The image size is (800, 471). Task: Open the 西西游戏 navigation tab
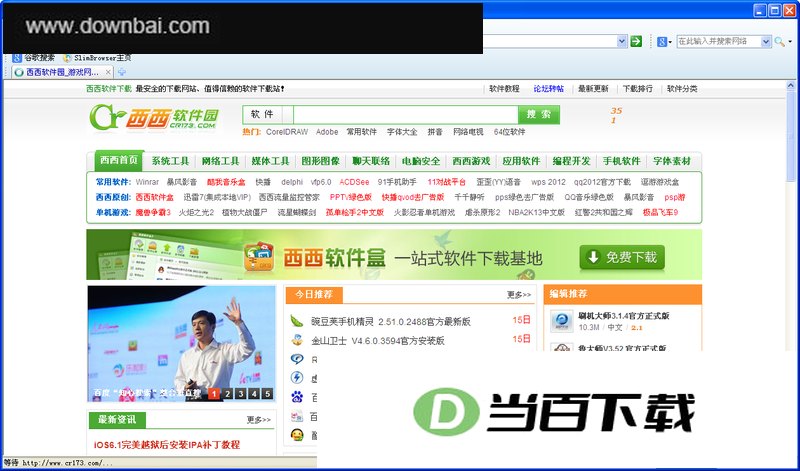coord(471,161)
